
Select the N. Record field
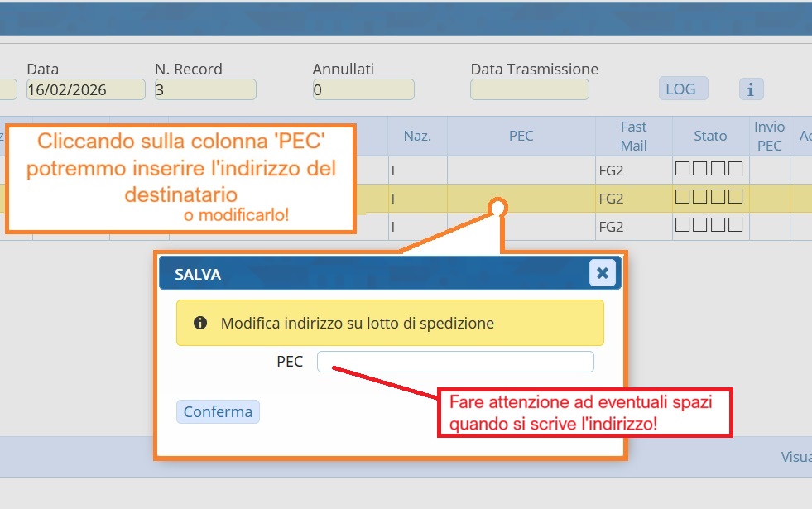tap(205, 90)
